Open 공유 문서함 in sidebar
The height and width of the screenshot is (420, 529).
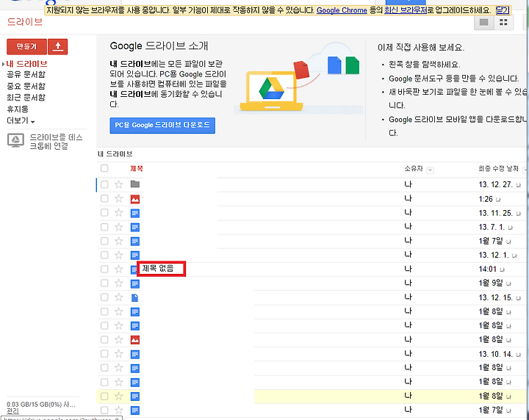pyautogui.click(x=26, y=74)
